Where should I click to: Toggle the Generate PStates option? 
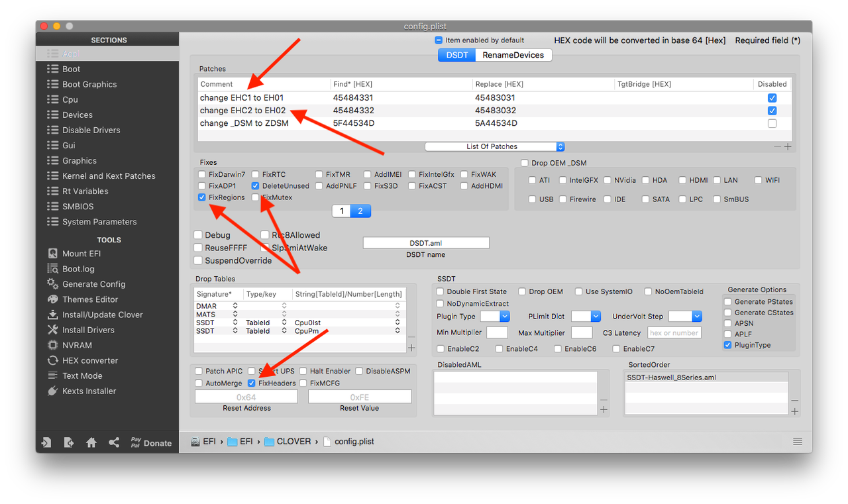pyautogui.click(x=728, y=302)
